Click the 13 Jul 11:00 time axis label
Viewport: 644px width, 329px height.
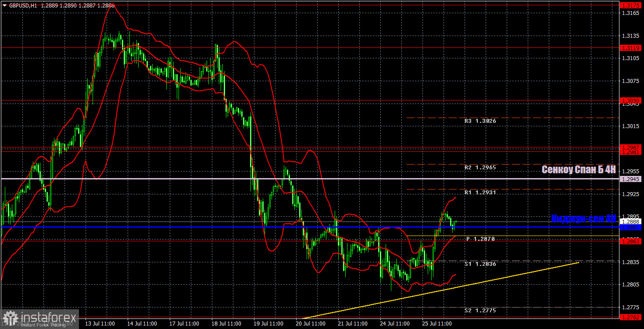click(x=100, y=324)
